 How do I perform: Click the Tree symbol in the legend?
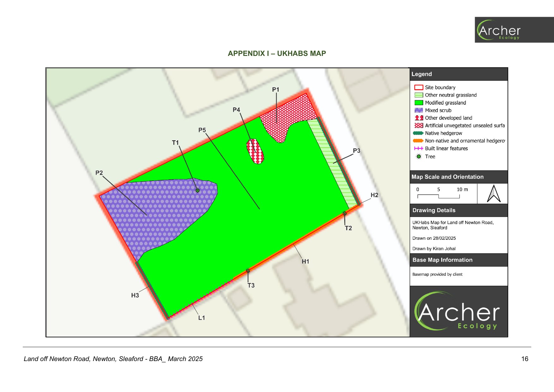[x=419, y=156]
